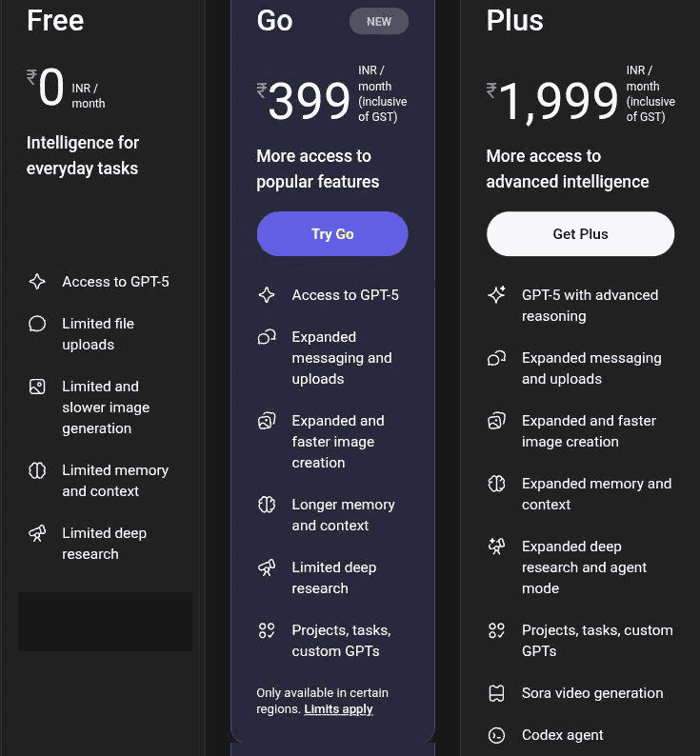Image resolution: width=700 pixels, height=756 pixels.
Task: Click the Plus plan Expanded memory brain icon
Action: point(496,484)
